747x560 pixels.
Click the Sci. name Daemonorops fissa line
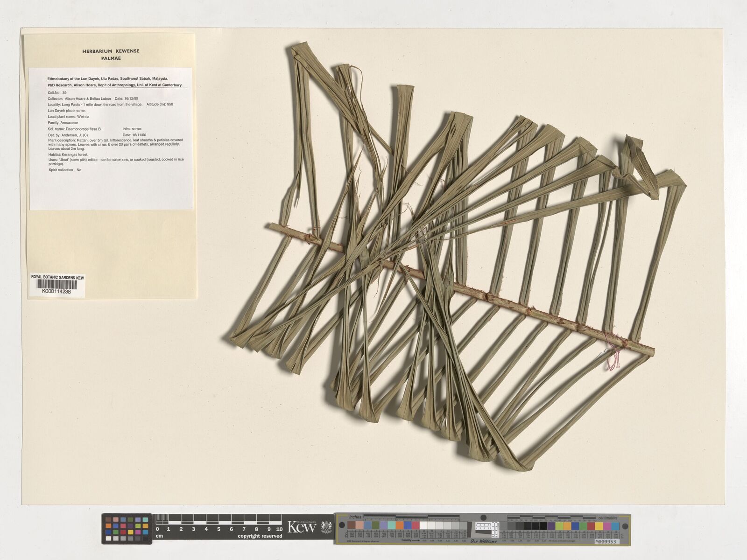click(x=75, y=129)
